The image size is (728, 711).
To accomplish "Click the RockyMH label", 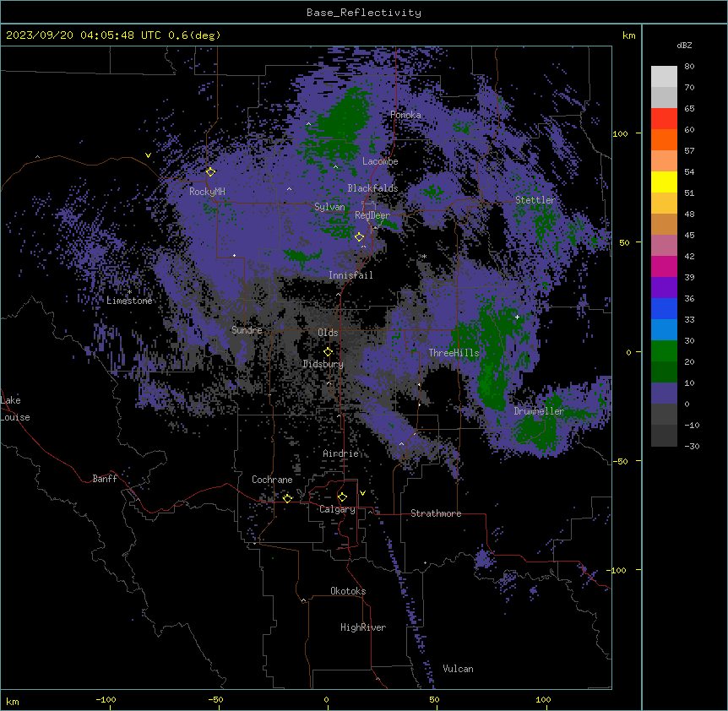I will tap(207, 192).
